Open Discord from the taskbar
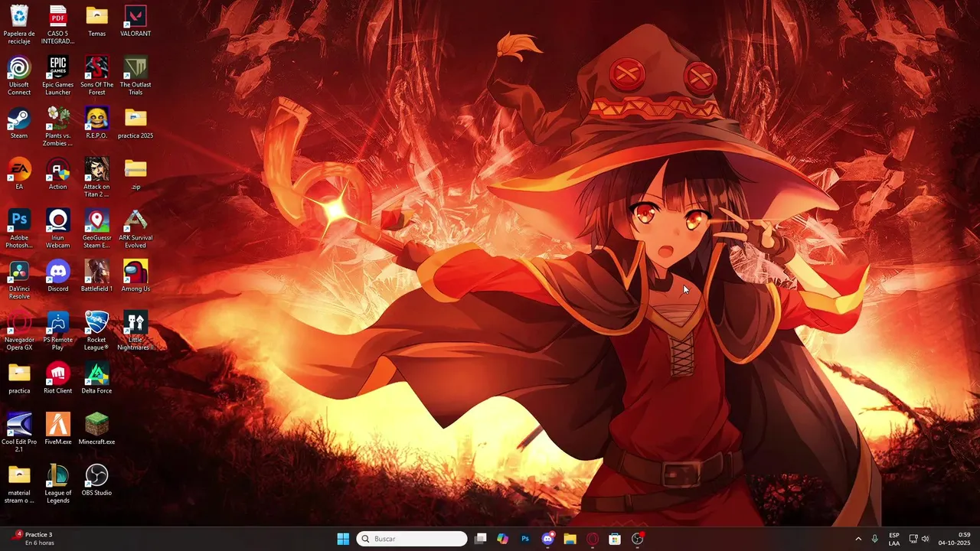 [x=547, y=539]
